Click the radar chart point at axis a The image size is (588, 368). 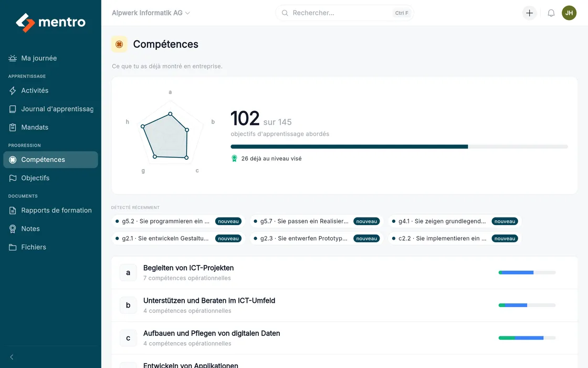(170, 114)
